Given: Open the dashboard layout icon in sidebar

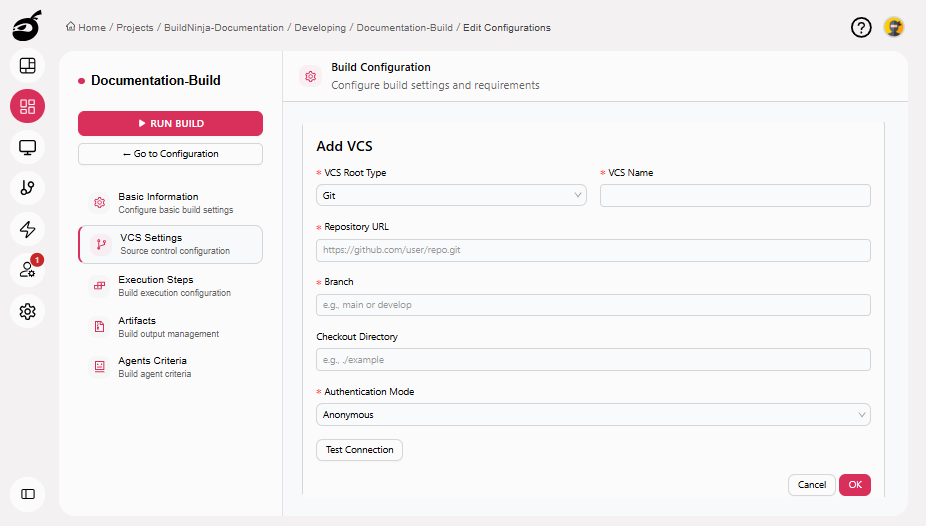Looking at the screenshot, I should point(28,66).
